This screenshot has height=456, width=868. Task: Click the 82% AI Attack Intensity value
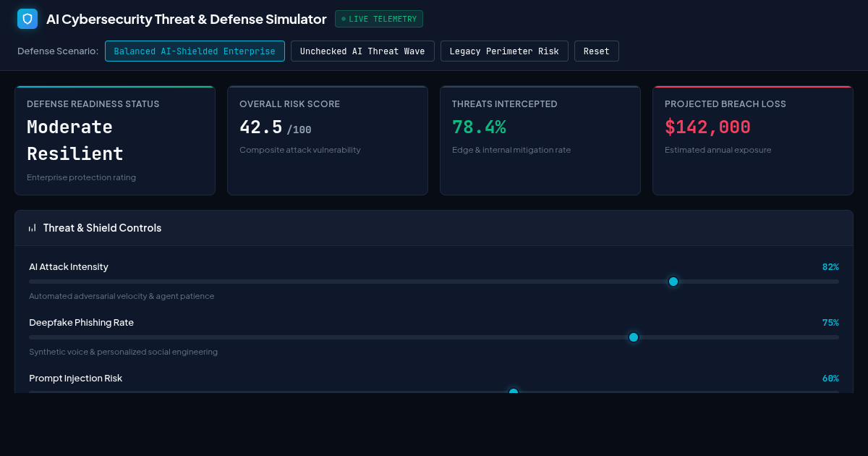coord(830,267)
